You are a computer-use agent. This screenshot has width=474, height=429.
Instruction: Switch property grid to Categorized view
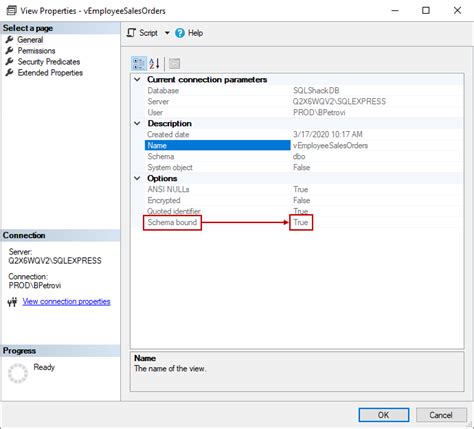tap(139, 63)
